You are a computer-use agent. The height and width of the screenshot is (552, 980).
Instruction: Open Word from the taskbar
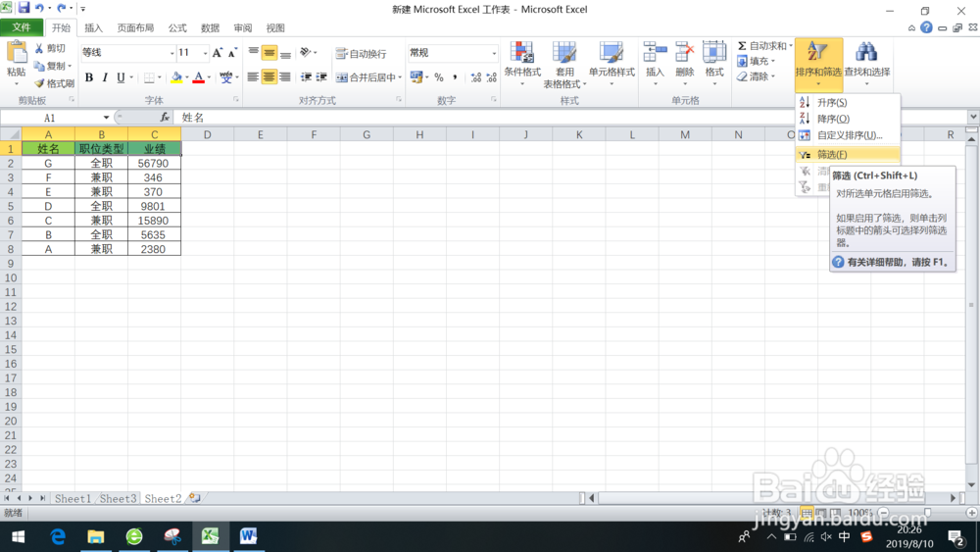click(248, 536)
